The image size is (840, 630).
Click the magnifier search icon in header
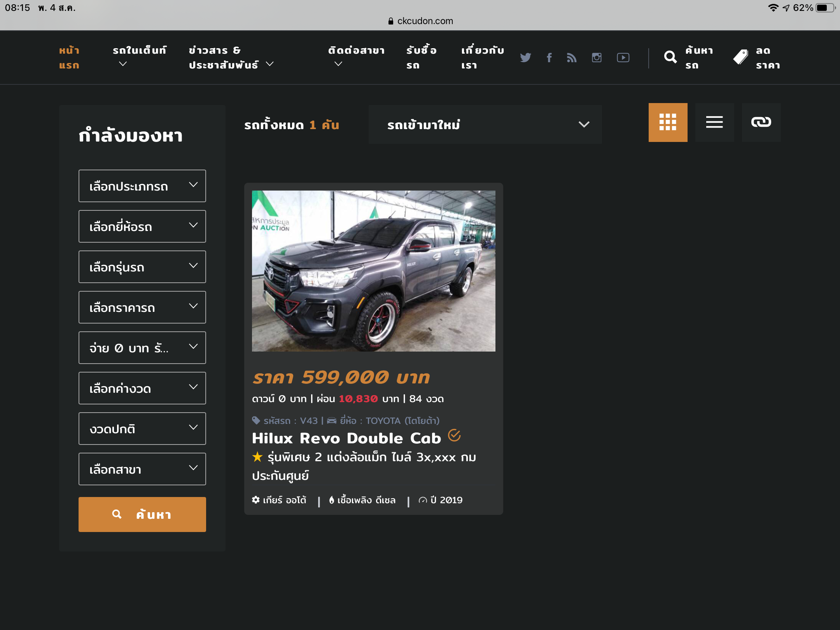[670, 58]
